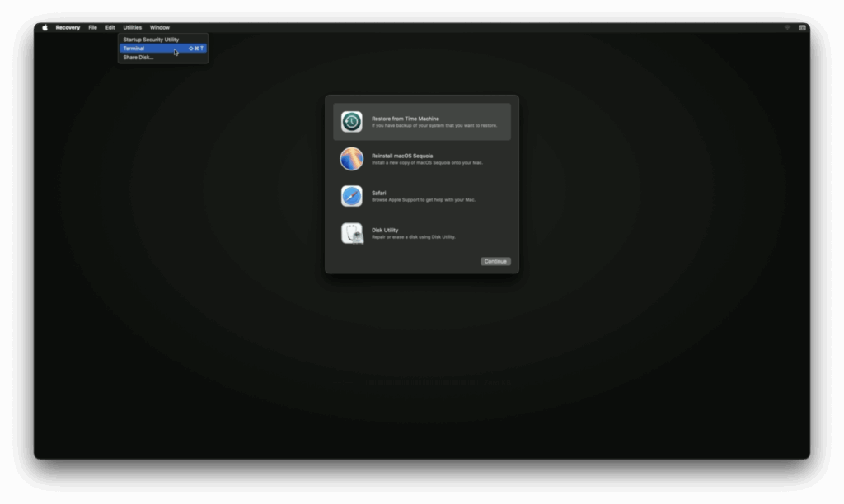Choose Share Disk… menu entry

163,58
